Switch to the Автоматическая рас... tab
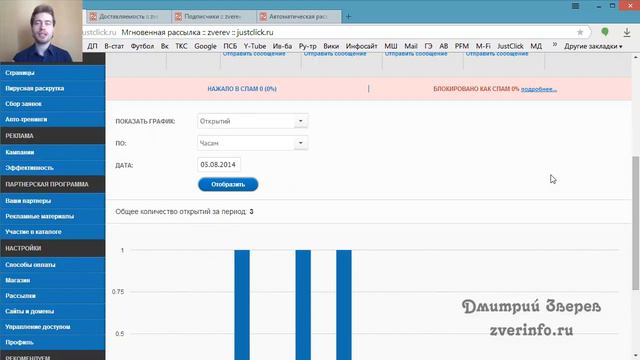The width and height of the screenshot is (640, 360). [x=298, y=17]
